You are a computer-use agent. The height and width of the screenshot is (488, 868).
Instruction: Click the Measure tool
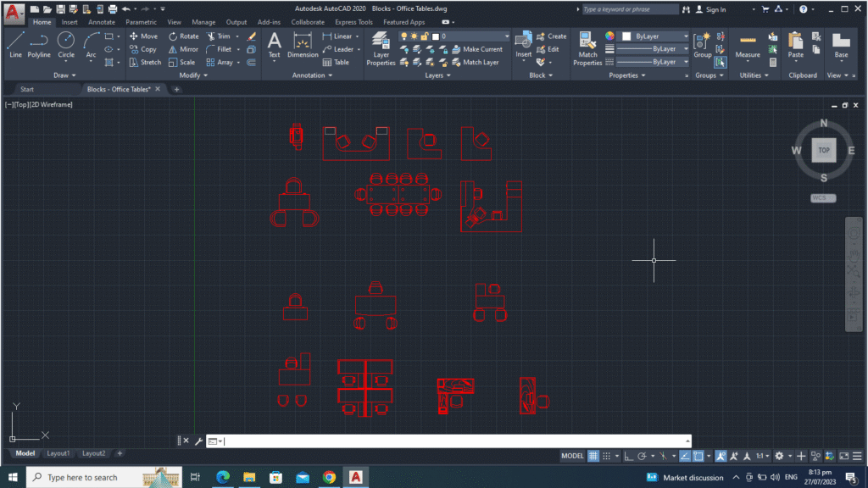point(748,44)
